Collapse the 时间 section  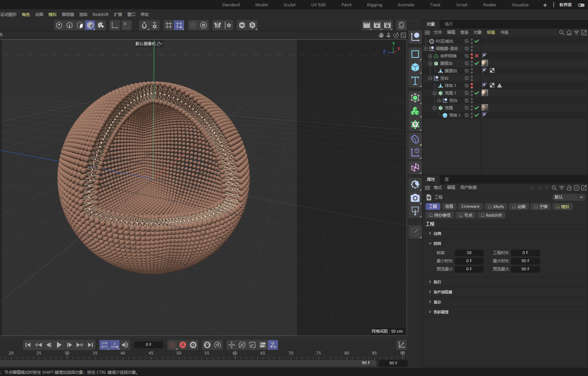430,243
